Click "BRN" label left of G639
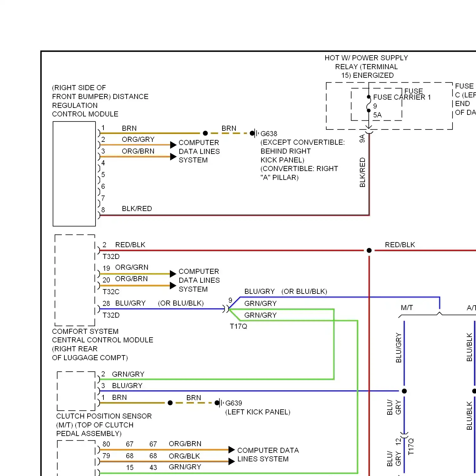476x476 pixels. click(x=194, y=398)
